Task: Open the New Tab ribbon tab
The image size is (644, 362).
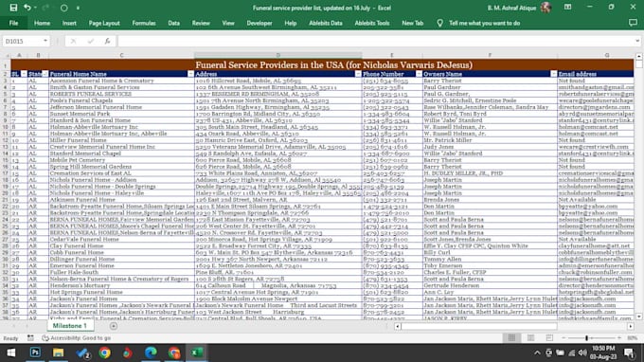Action: [412, 23]
